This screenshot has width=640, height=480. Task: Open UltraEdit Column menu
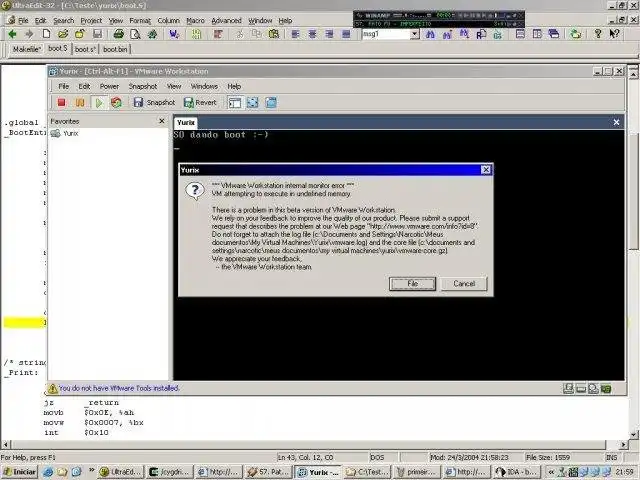coord(168,20)
